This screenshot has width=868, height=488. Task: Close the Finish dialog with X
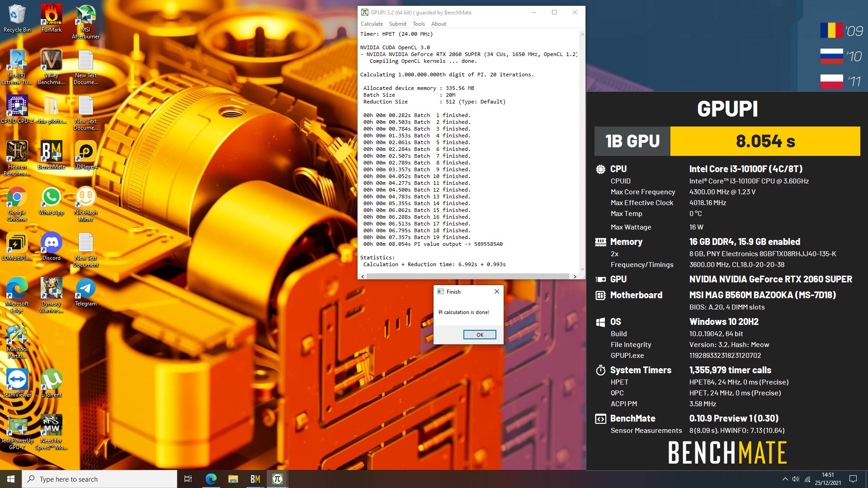(496, 291)
